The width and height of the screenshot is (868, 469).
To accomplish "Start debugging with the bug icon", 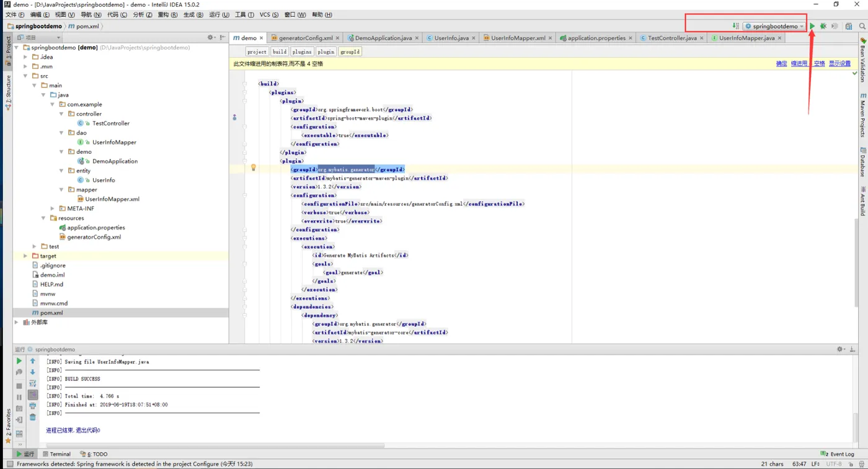I will [823, 26].
